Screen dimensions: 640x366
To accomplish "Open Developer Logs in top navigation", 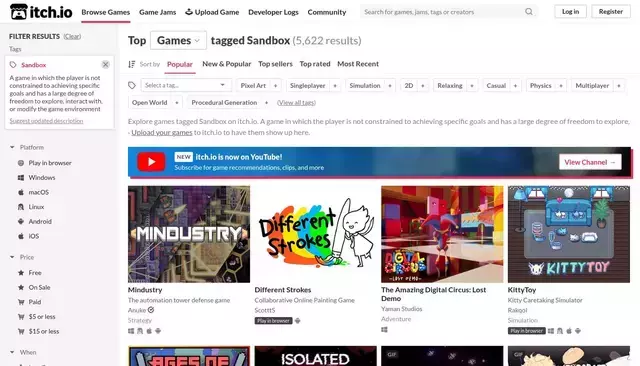I will (273, 12).
